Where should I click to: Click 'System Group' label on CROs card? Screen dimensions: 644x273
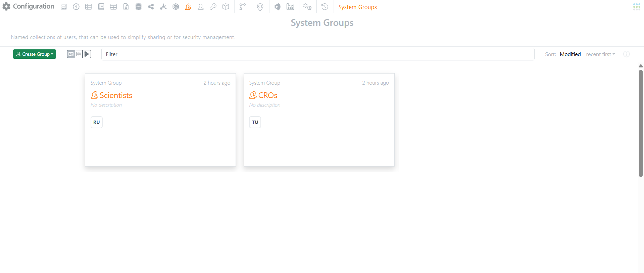(x=264, y=83)
